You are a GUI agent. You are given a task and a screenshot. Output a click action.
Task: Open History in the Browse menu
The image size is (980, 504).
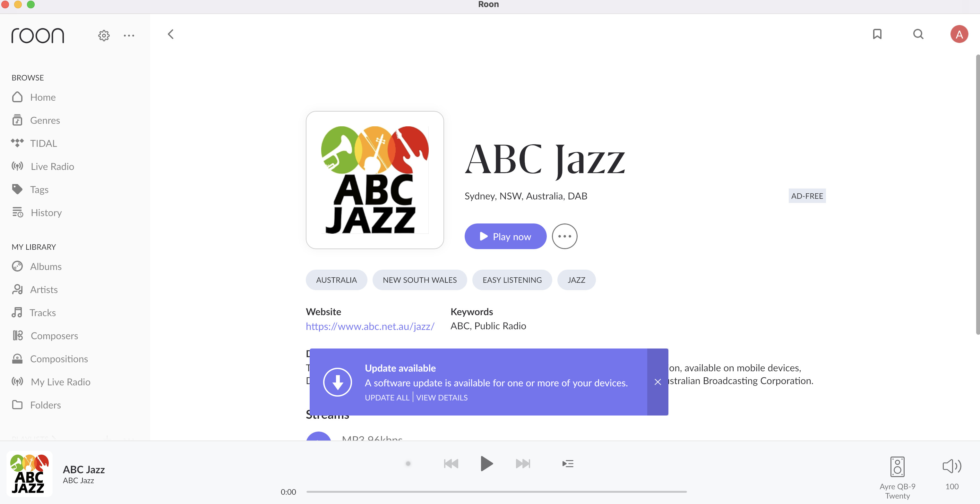pyautogui.click(x=46, y=213)
